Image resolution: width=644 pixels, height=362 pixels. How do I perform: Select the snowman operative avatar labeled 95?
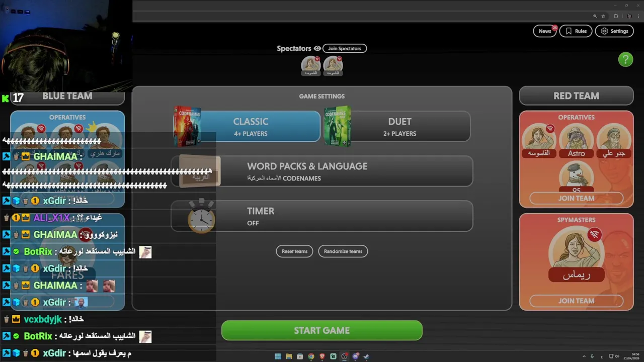(577, 177)
